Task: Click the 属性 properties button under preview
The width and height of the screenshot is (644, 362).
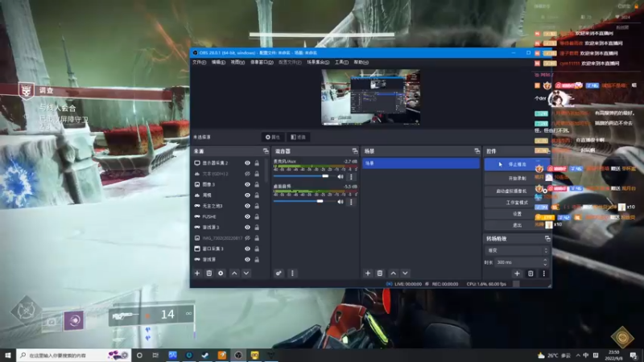Action: 273,137
